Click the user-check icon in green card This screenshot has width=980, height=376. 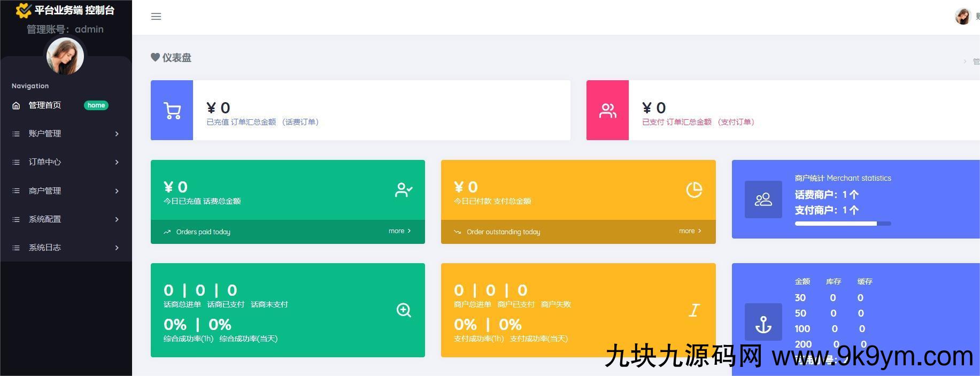(x=404, y=190)
